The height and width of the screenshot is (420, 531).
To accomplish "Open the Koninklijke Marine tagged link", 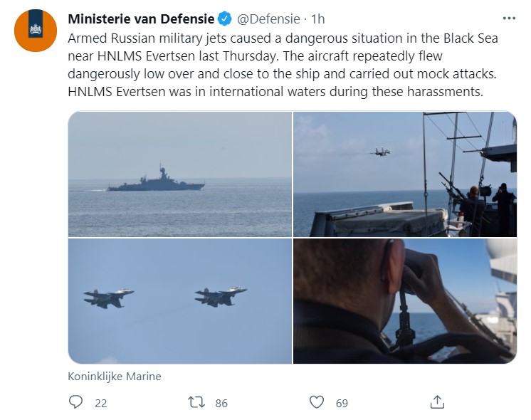I will click(x=115, y=376).
